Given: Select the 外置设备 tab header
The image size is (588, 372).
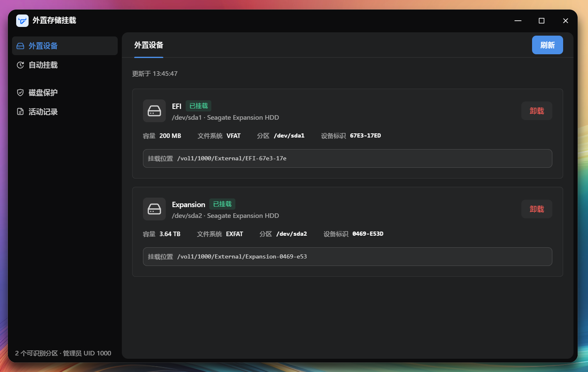Looking at the screenshot, I should (x=149, y=45).
